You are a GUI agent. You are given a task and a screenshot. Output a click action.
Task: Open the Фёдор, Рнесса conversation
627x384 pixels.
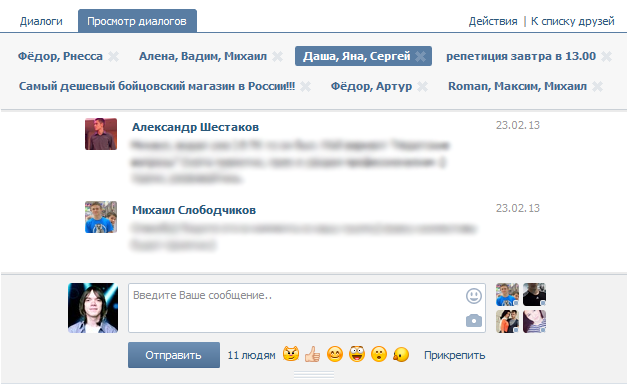pyautogui.click(x=60, y=56)
